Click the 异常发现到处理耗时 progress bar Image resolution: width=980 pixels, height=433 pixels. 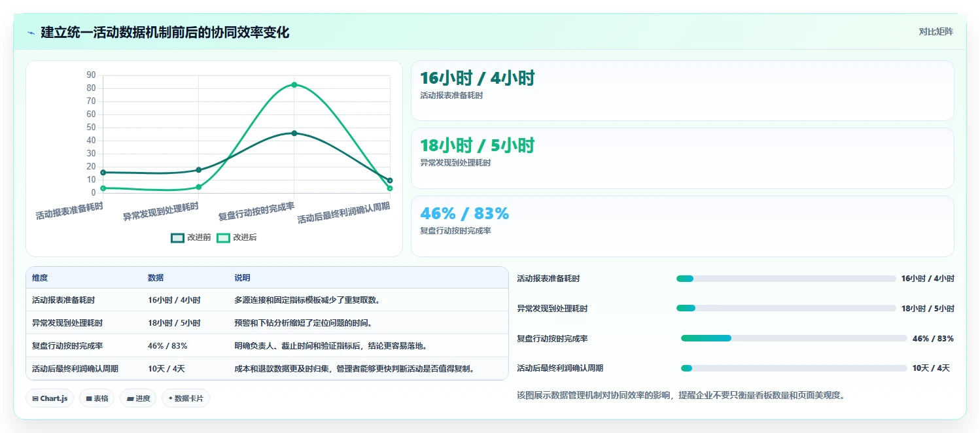(786, 308)
